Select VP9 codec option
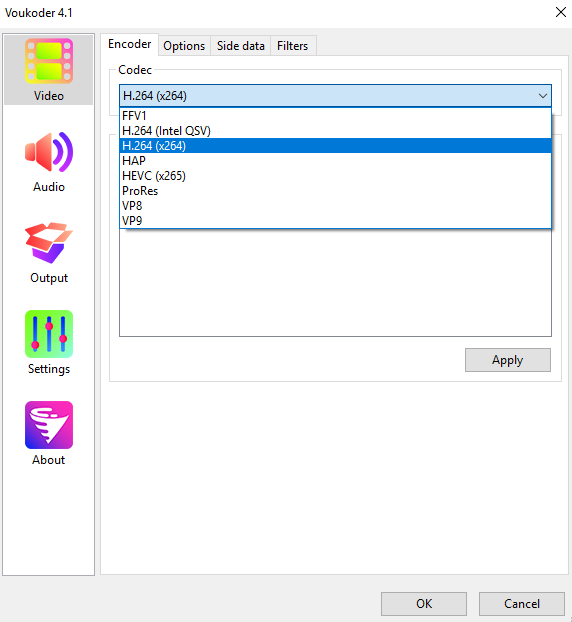The height and width of the screenshot is (622, 572). 335,221
